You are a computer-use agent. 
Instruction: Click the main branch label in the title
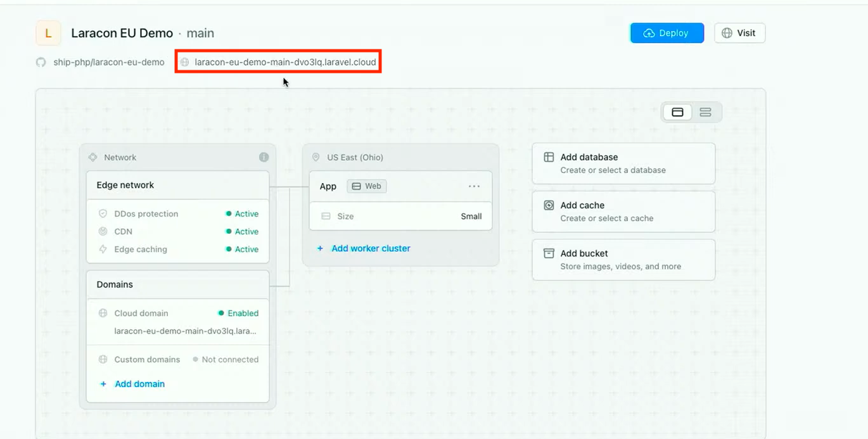pos(200,33)
